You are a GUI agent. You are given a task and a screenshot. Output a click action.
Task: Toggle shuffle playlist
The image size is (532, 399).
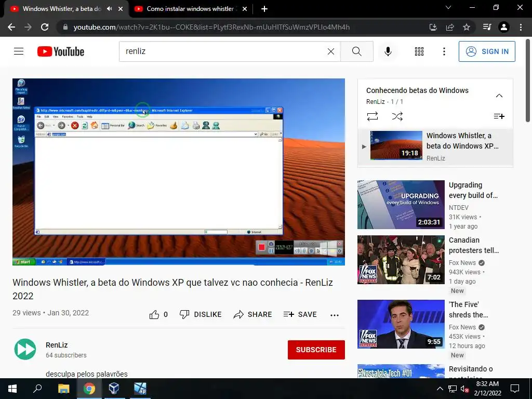(397, 116)
